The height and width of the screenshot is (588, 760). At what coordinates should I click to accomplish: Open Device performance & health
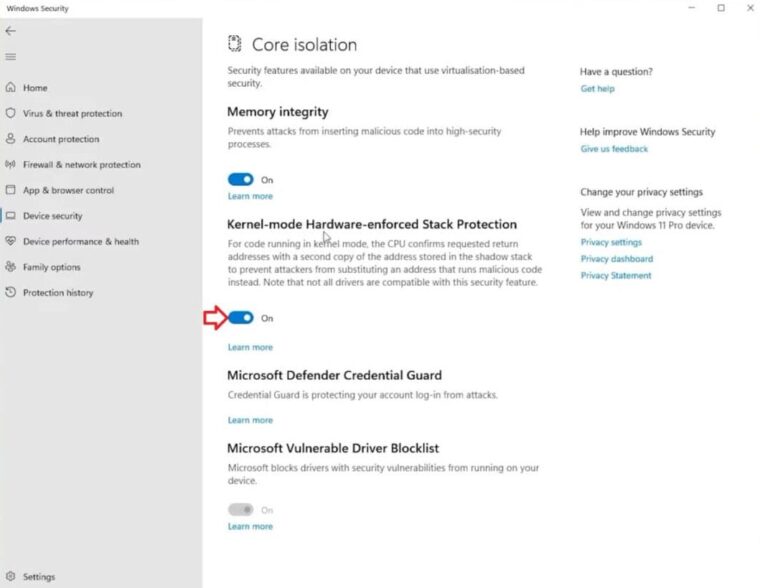pyautogui.click(x=81, y=241)
